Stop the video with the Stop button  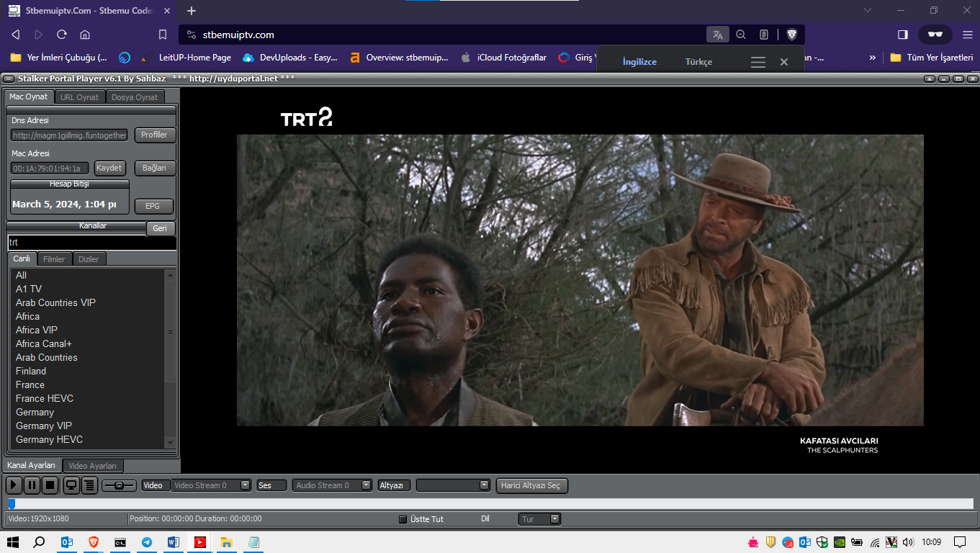[50, 485]
